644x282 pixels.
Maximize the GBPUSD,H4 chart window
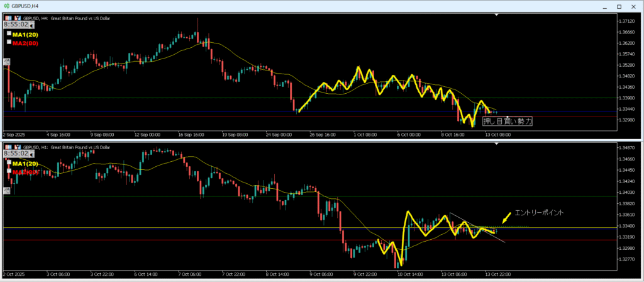[x=618, y=6]
